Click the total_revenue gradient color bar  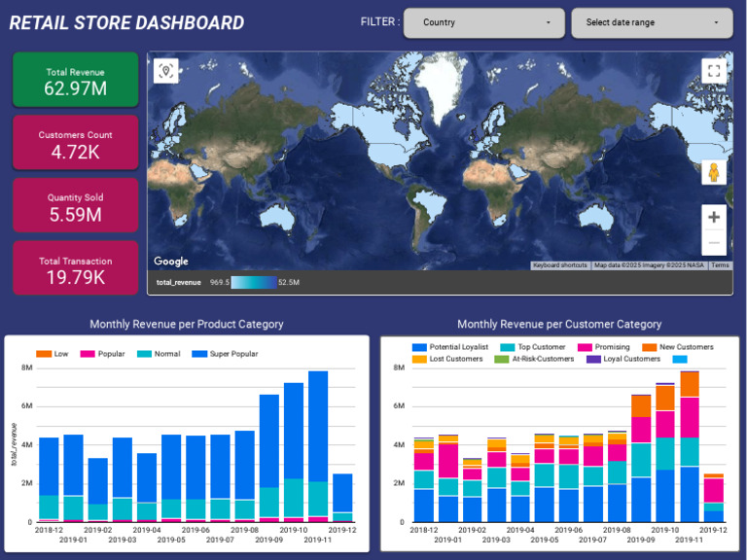tap(254, 282)
